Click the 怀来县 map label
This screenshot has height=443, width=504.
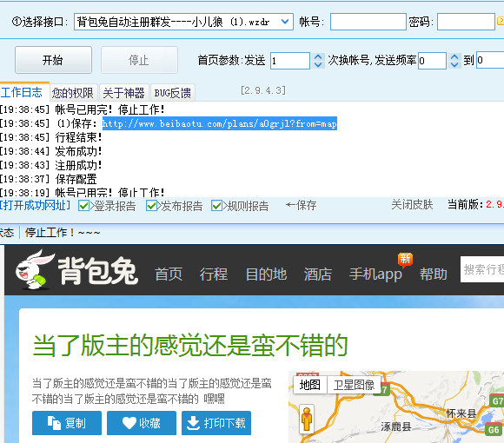tap(461, 413)
